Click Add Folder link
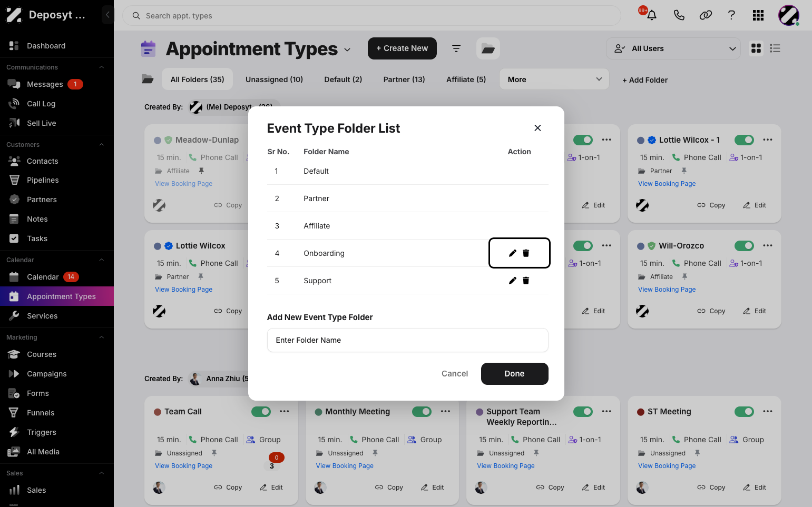Screen dimensions: 812x507 [x=645, y=80]
